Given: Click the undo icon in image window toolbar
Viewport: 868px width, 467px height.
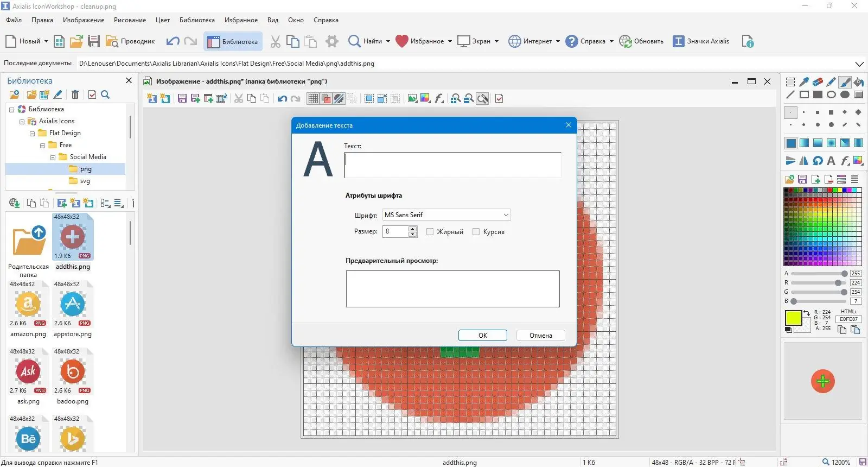Looking at the screenshot, I should tap(282, 98).
